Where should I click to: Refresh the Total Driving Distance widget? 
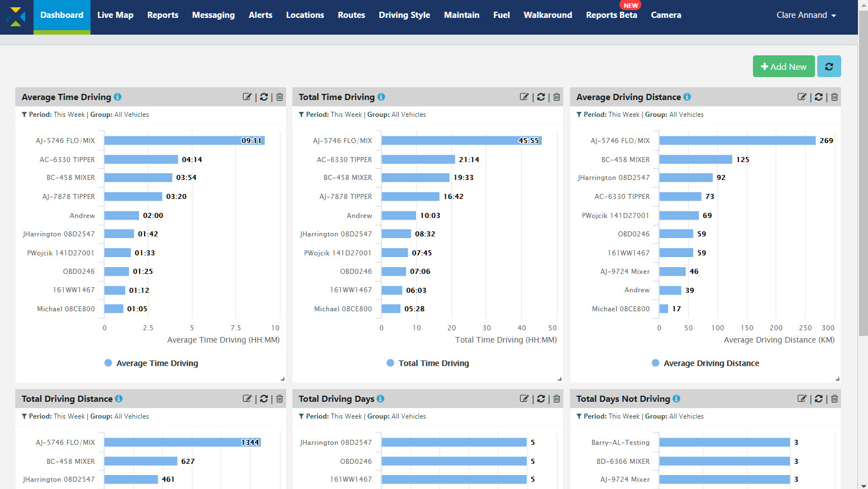tap(264, 398)
